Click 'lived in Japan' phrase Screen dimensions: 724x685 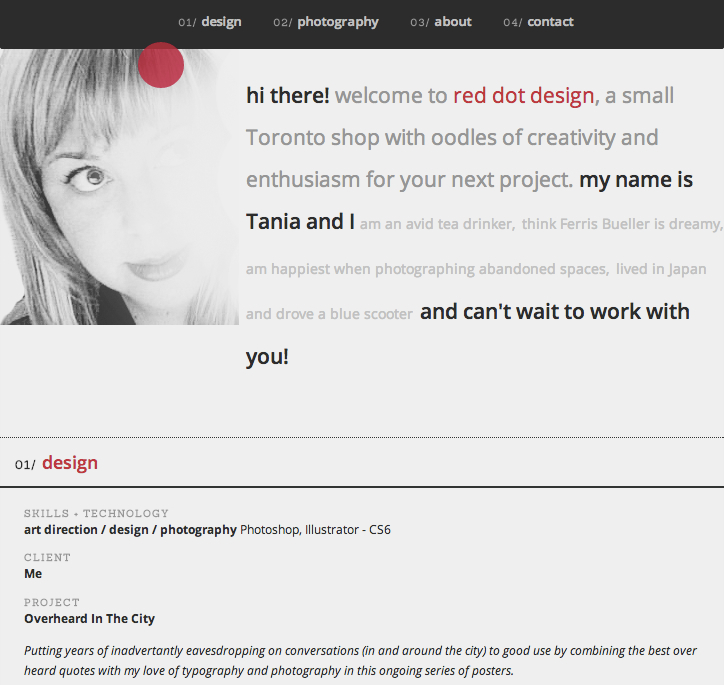[661, 269]
